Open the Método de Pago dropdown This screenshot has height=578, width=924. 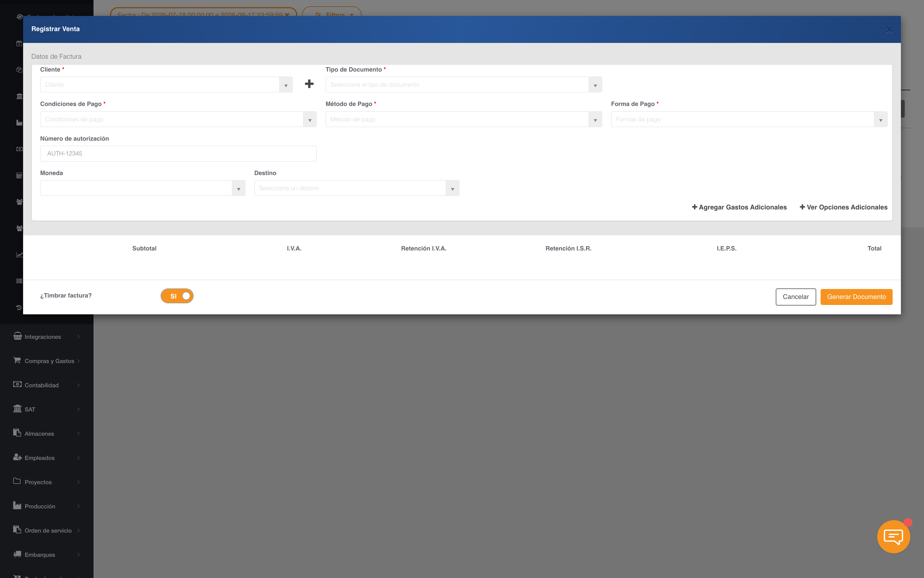coord(464,119)
